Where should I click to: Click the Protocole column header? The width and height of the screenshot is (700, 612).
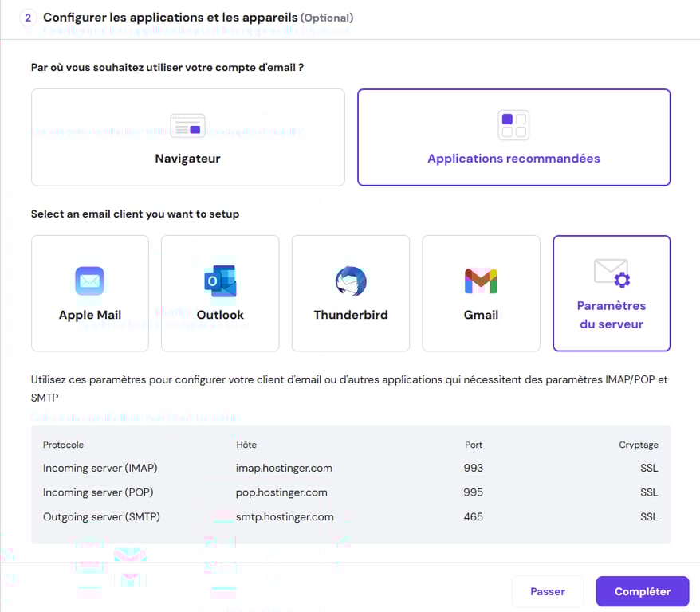61,445
